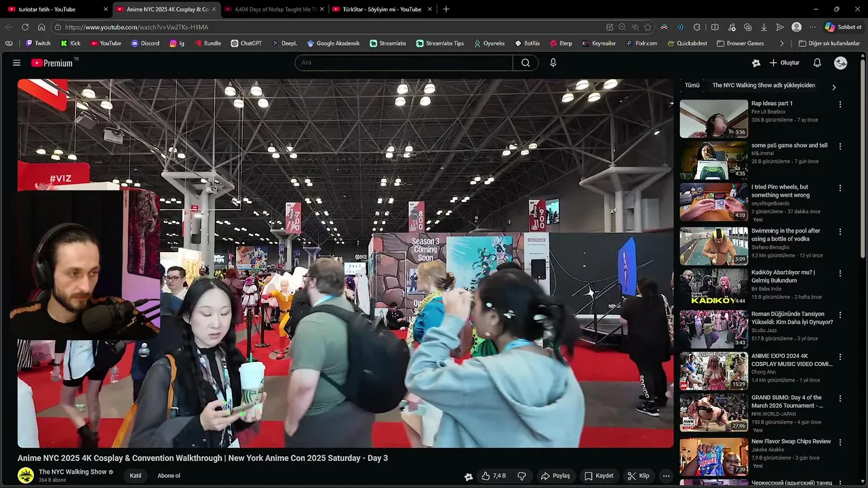Go to browser home page icon
Image resolution: width=868 pixels, height=488 pixels.
click(41, 27)
